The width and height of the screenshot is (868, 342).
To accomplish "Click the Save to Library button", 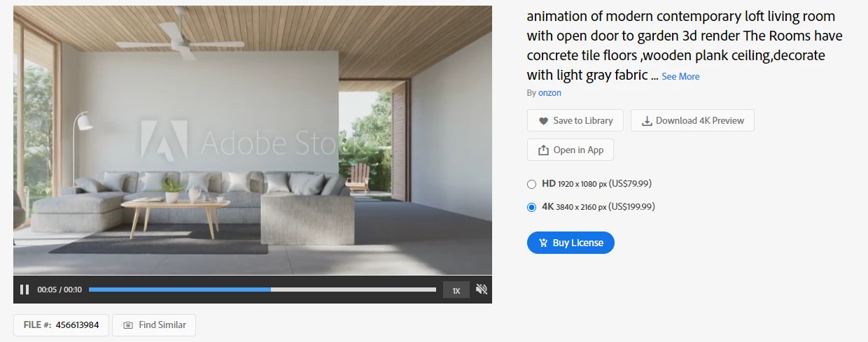I will point(575,120).
